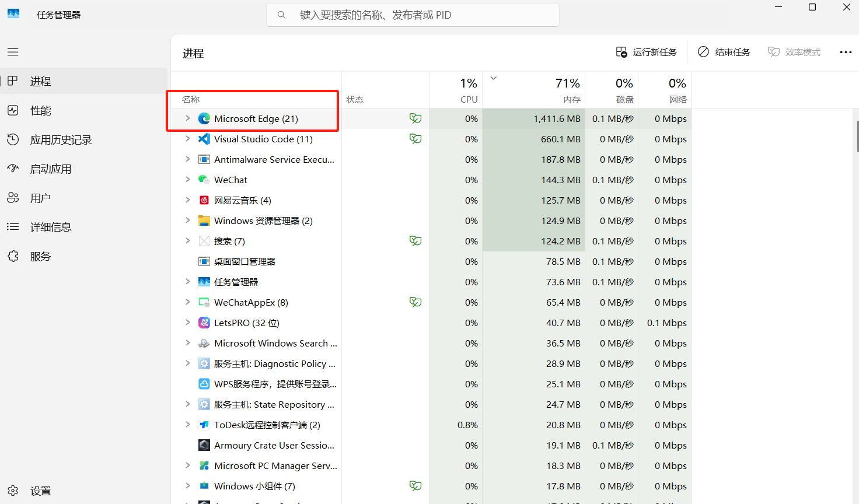Expand the Microsoft Edge process group
This screenshot has width=859, height=504.
tap(187, 118)
